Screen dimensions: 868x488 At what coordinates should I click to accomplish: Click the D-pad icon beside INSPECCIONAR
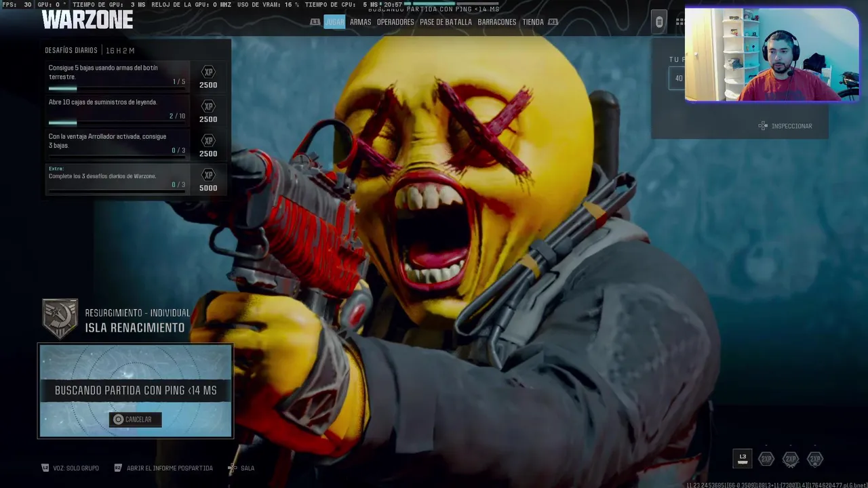point(763,126)
